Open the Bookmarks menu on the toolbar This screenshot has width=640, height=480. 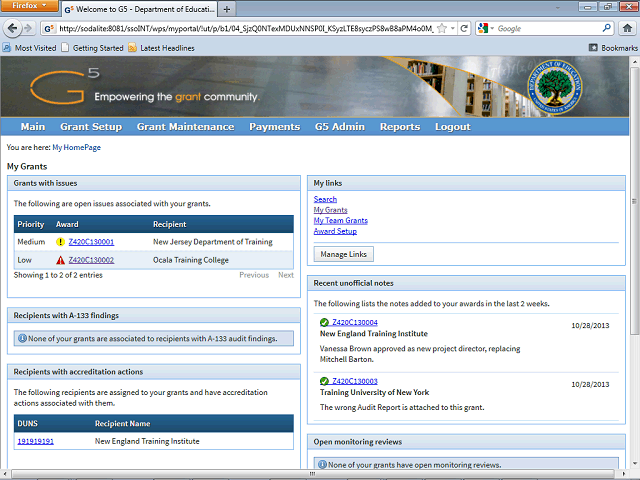pyautogui.click(x=613, y=48)
